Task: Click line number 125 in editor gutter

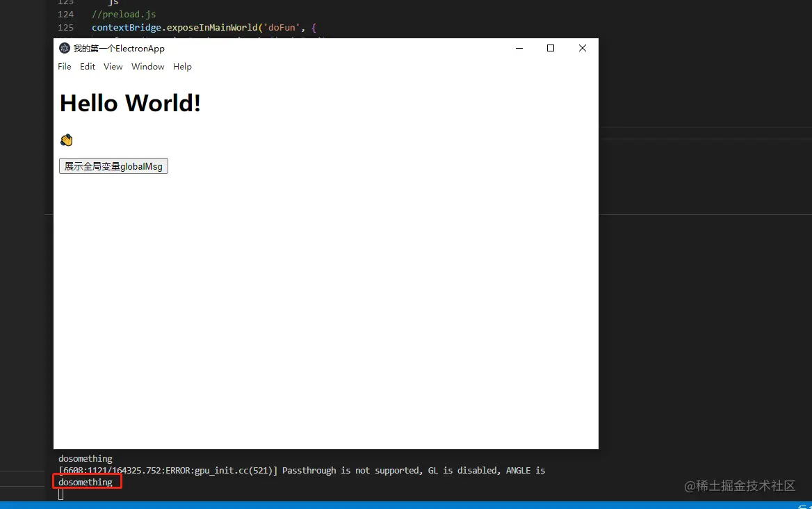Action: [x=66, y=27]
